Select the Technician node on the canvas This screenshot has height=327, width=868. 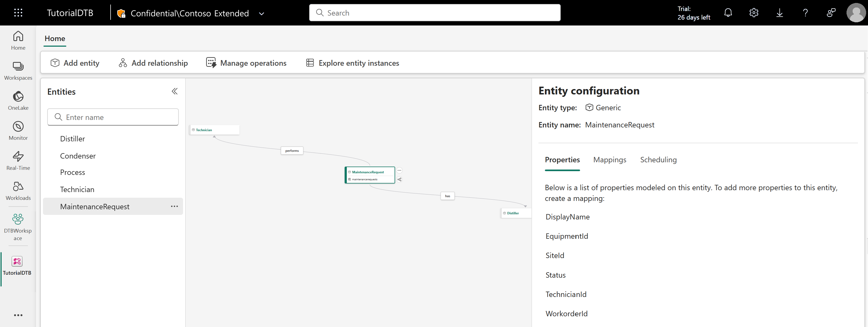[215, 130]
